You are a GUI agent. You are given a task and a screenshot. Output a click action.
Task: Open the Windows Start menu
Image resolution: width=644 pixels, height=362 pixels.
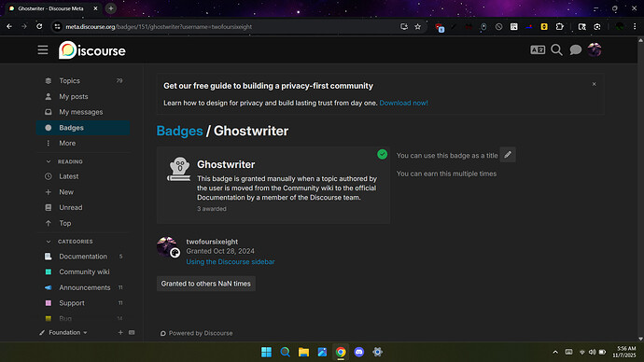click(x=266, y=352)
